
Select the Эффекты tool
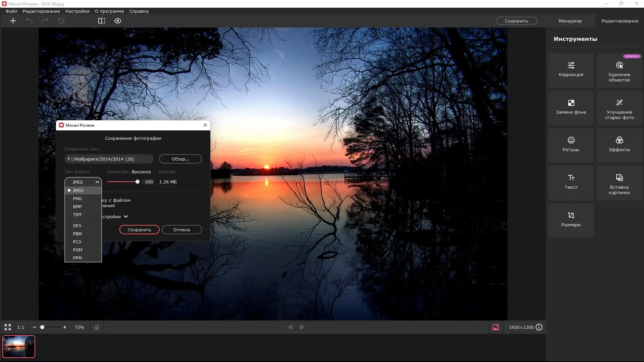coord(619,145)
